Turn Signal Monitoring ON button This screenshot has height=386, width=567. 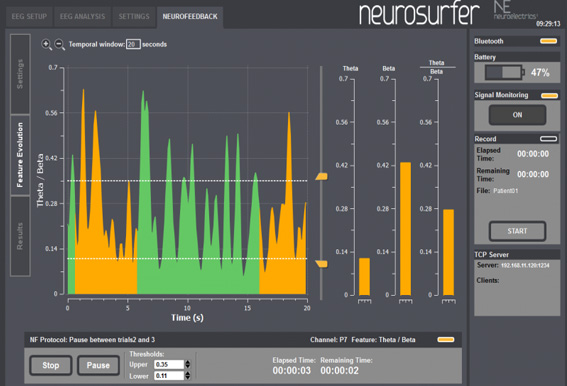[517, 115]
